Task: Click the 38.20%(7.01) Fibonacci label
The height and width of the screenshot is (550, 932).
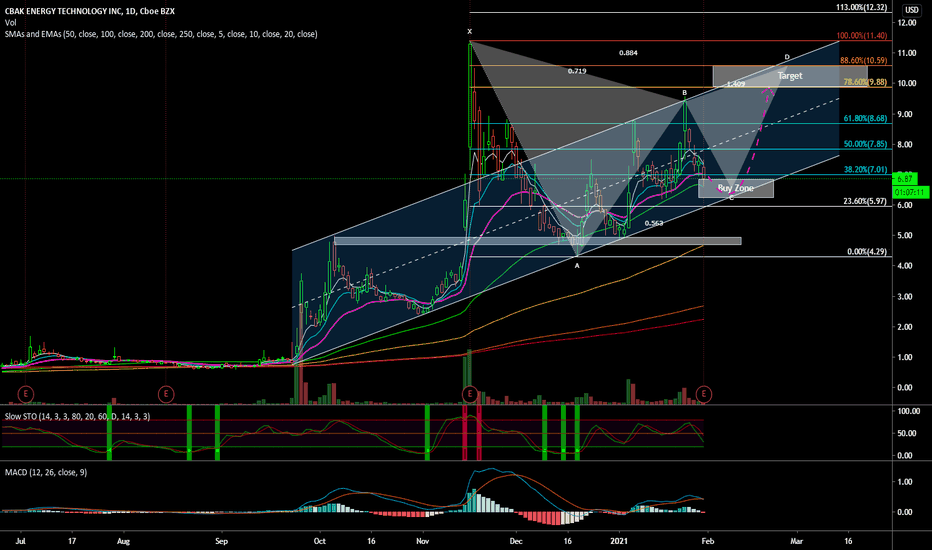Action: (865, 170)
